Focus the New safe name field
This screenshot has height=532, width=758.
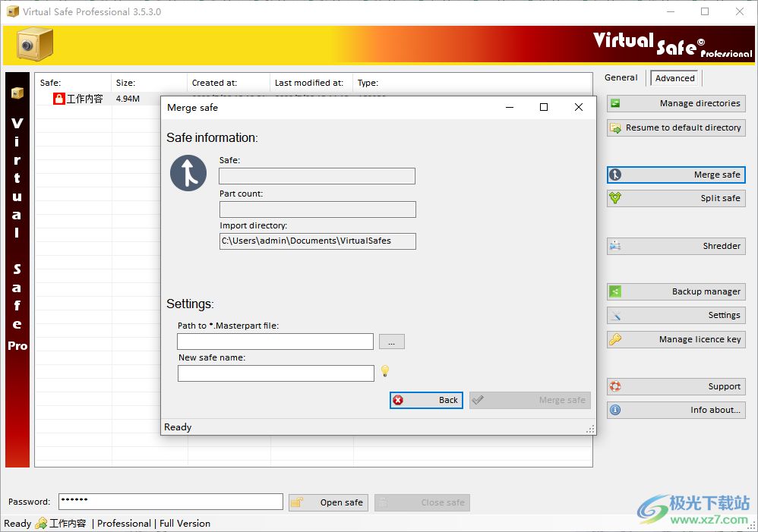[x=276, y=373]
